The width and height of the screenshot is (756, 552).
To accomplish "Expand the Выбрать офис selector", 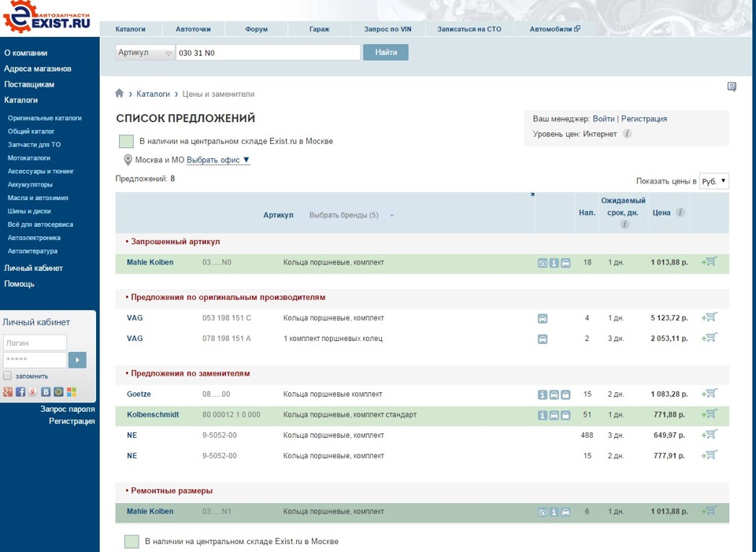I will (218, 160).
